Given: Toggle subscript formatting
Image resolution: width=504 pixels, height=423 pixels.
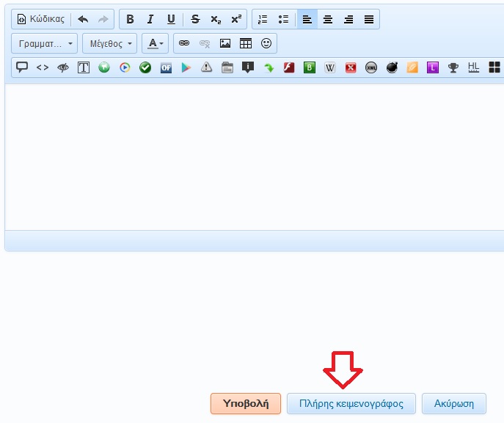Looking at the screenshot, I should click(x=216, y=19).
